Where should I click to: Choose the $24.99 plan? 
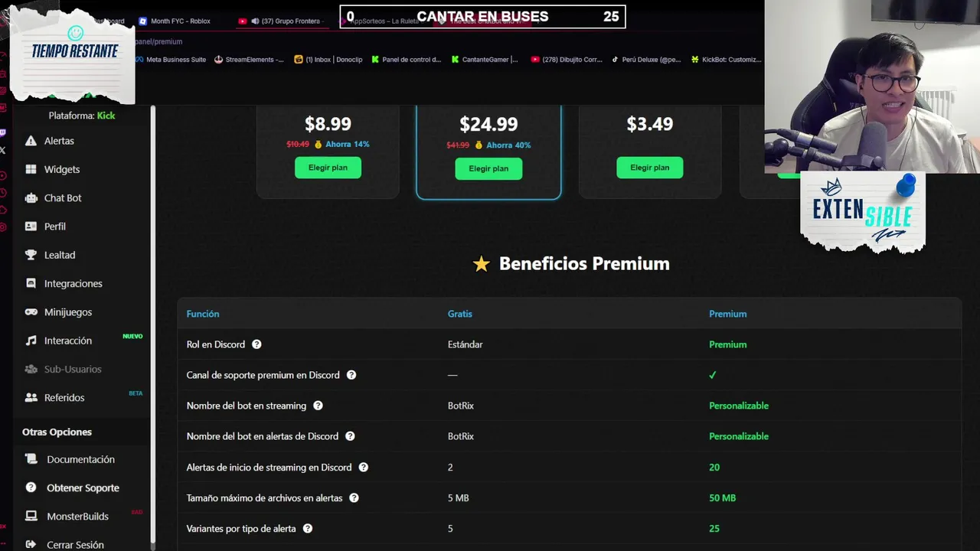(488, 168)
